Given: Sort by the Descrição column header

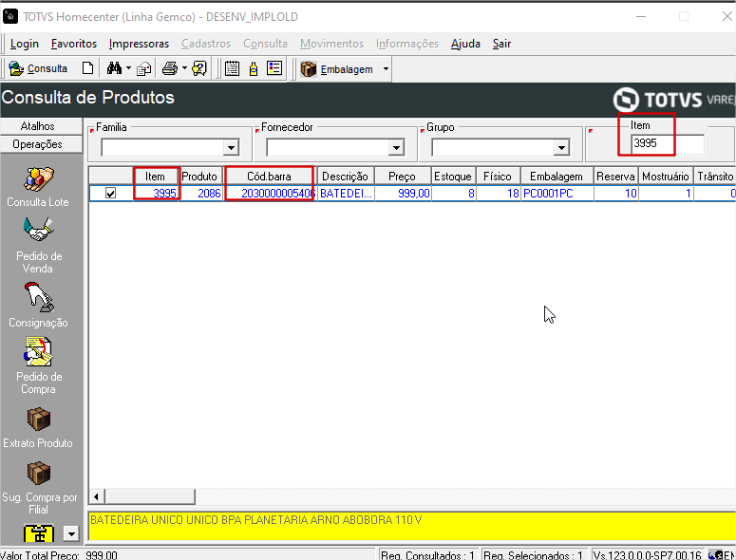Looking at the screenshot, I should coord(346,177).
